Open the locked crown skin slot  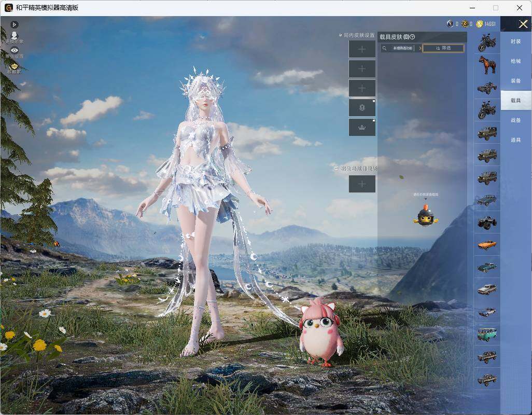(x=362, y=128)
